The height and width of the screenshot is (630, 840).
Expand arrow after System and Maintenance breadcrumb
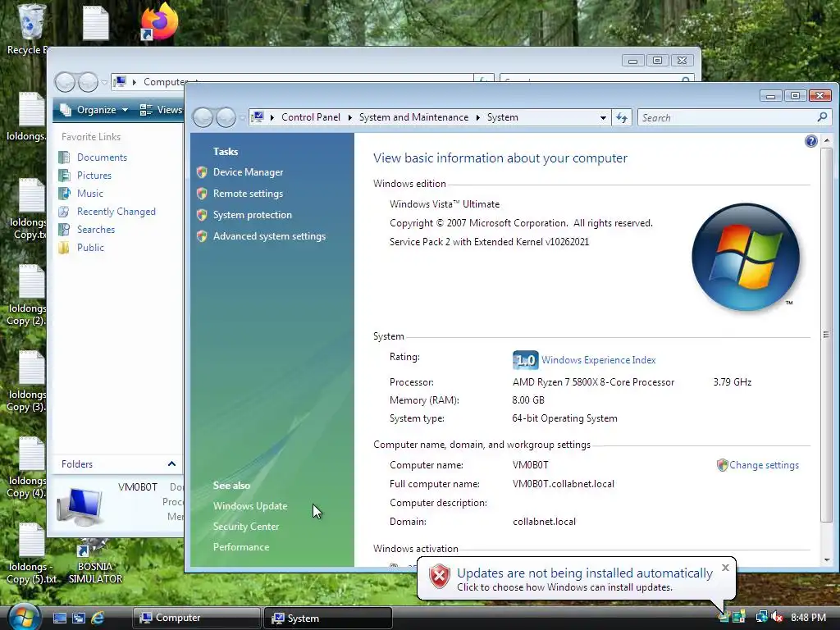pyautogui.click(x=478, y=117)
